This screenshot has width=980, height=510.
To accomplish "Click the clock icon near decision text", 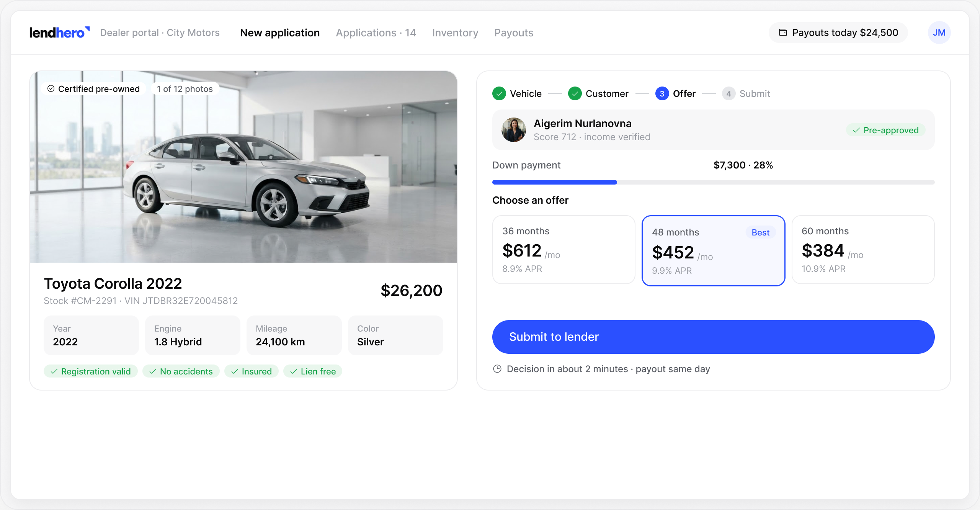I will [497, 369].
